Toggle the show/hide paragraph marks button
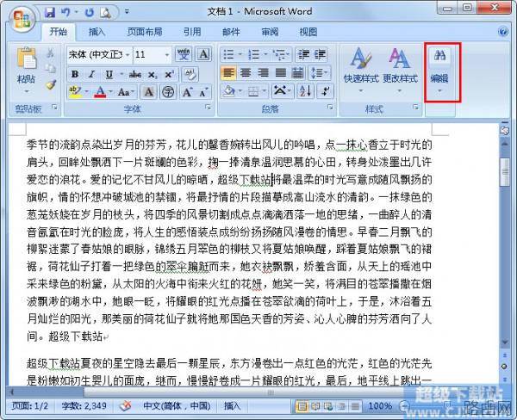517x420 pixels. 325,91
